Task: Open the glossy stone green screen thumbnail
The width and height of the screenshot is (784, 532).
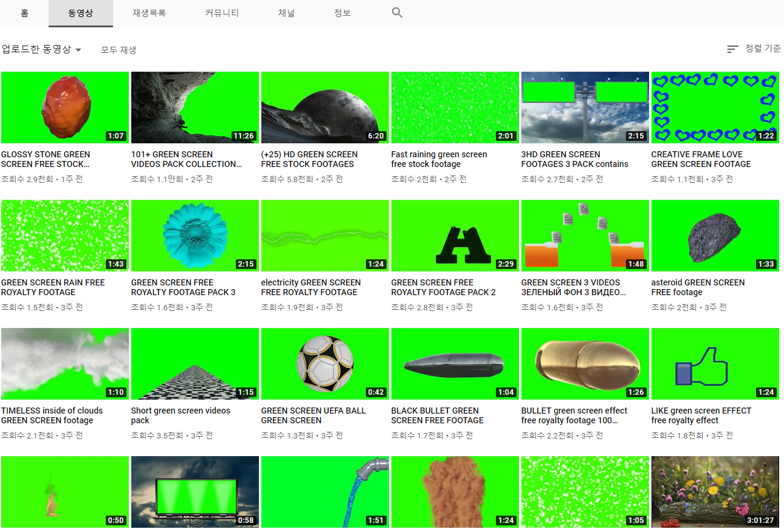Action: click(65, 107)
